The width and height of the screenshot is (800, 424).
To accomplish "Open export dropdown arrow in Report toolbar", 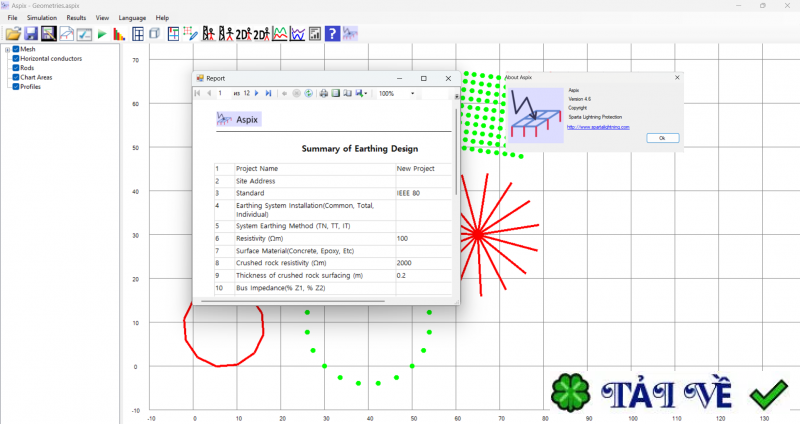I will 366,93.
